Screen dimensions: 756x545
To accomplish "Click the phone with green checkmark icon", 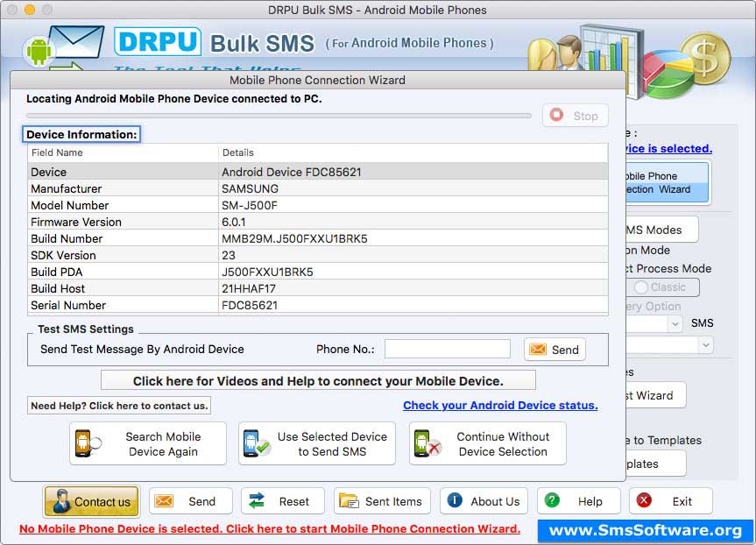I will click(x=256, y=443).
